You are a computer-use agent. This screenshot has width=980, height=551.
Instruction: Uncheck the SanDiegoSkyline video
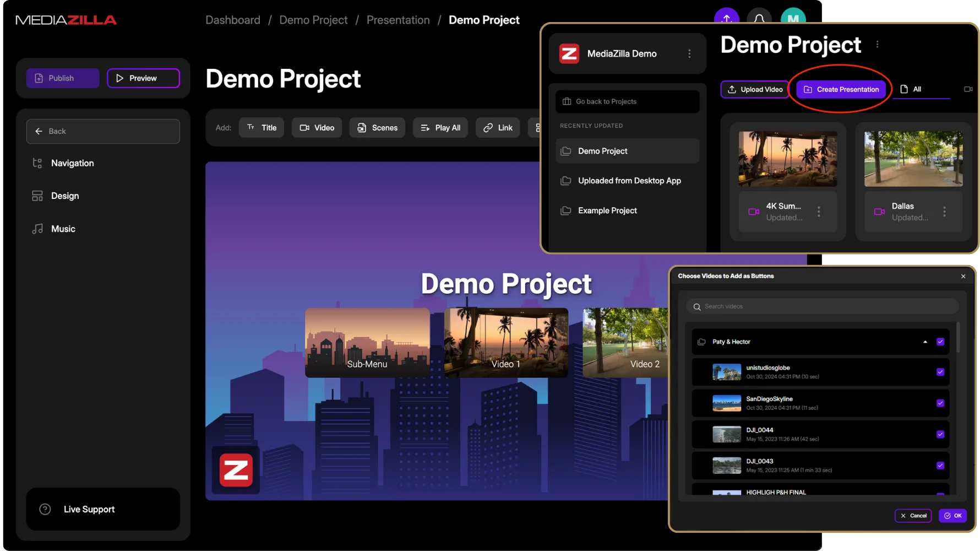pyautogui.click(x=940, y=403)
